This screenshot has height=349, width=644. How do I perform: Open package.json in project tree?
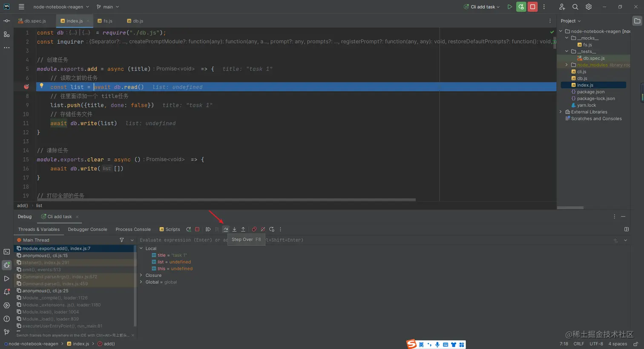click(591, 92)
